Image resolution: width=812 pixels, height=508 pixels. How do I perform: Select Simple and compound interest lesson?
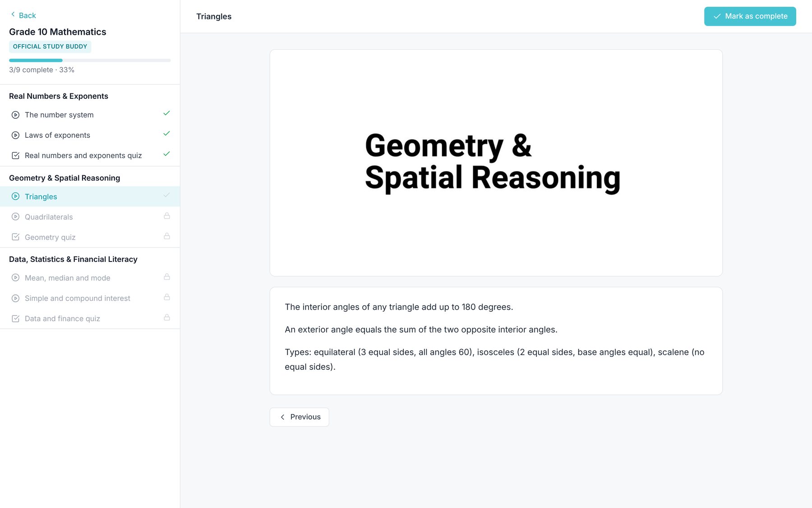tap(90, 298)
